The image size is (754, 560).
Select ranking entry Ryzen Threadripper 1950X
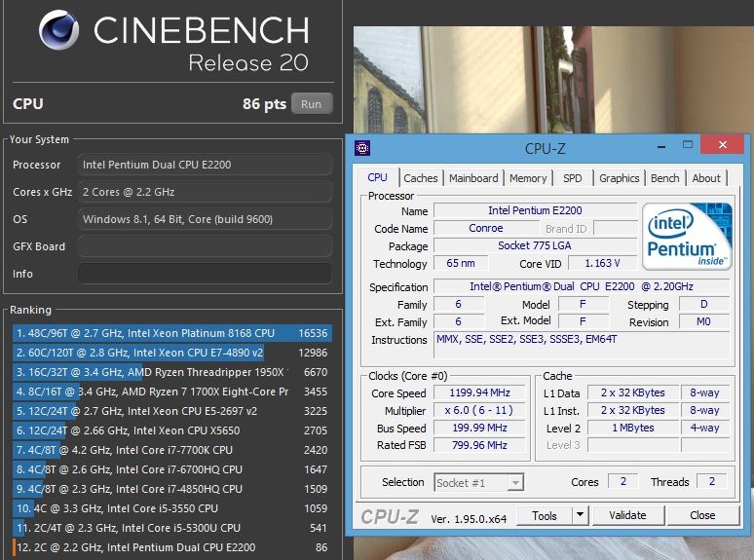[172, 372]
